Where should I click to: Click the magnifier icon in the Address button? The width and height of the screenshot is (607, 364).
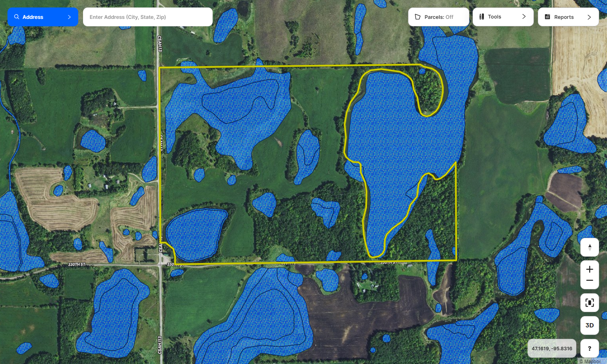(x=17, y=17)
